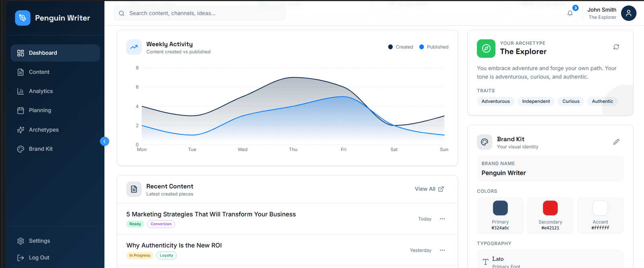Click the Penguin Writer logo icon

point(23,18)
